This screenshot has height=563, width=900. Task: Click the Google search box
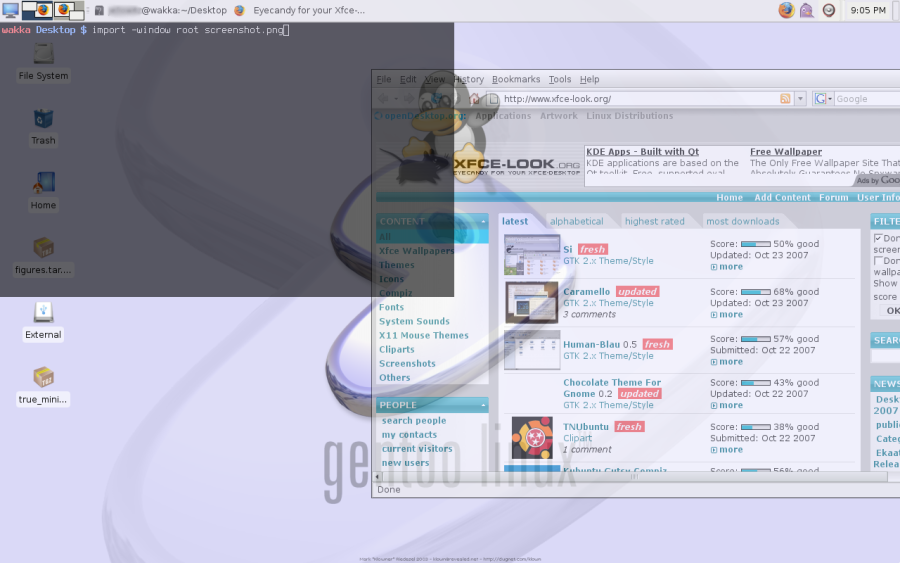click(867, 99)
